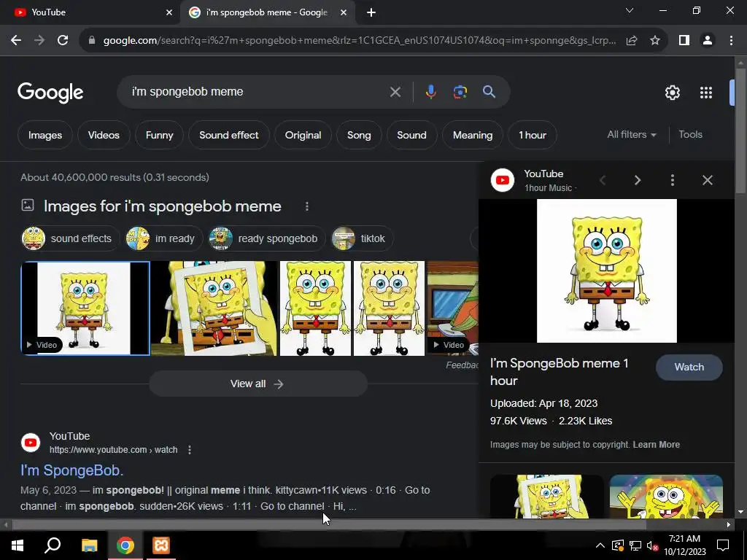
Task: Clear the Google search box
Action: (x=395, y=92)
